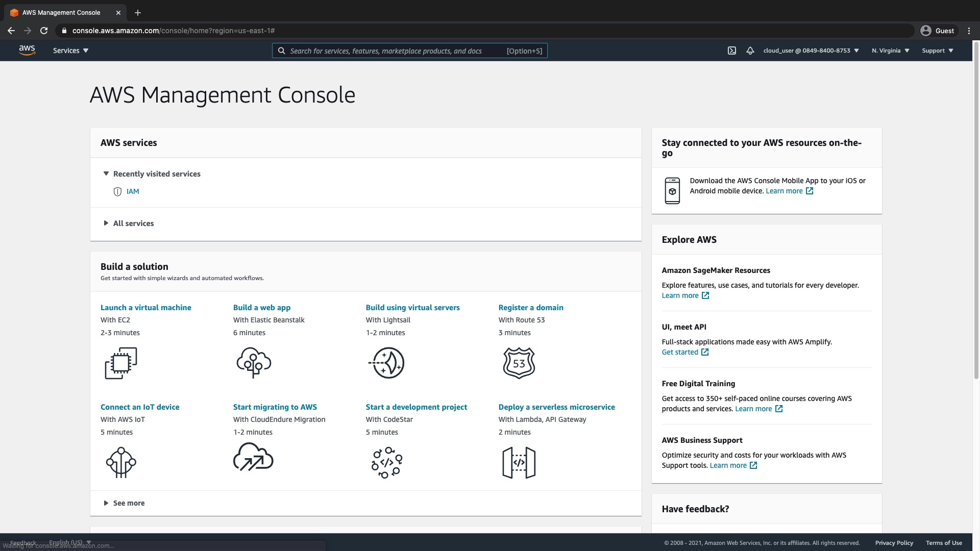Open the CloudShell terminal icon
The image size is (980, 551).
731,51
